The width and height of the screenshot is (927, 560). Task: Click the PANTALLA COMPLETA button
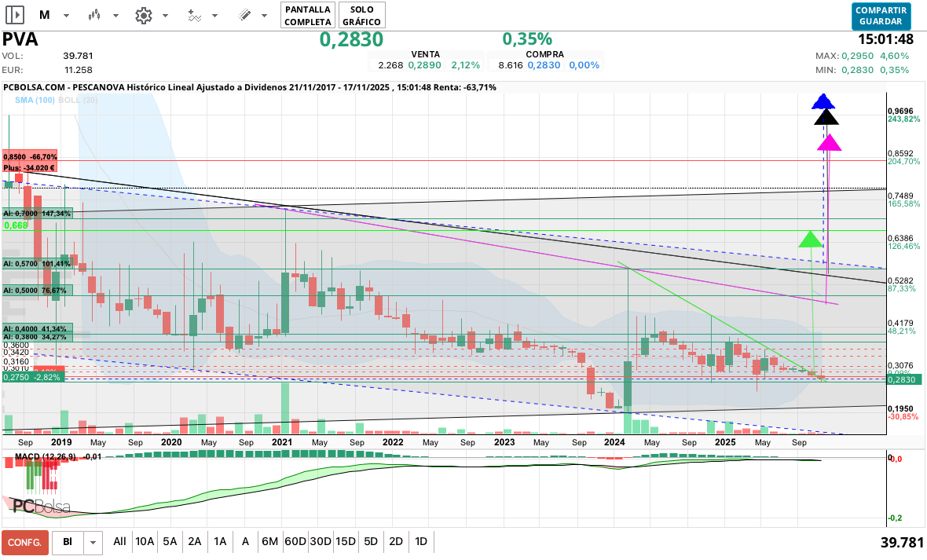pyautogui.click(x=308, y=15)
